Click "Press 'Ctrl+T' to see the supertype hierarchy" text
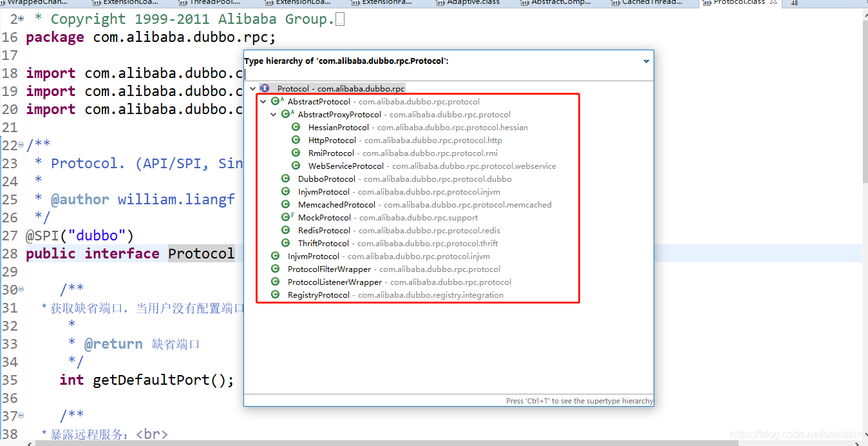Viewport: 868px width, 446px height. click(x=580, y=400)
